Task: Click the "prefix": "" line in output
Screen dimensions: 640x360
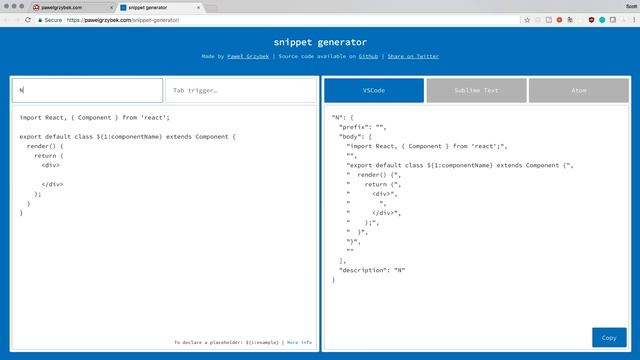Action: coord(362,127)
